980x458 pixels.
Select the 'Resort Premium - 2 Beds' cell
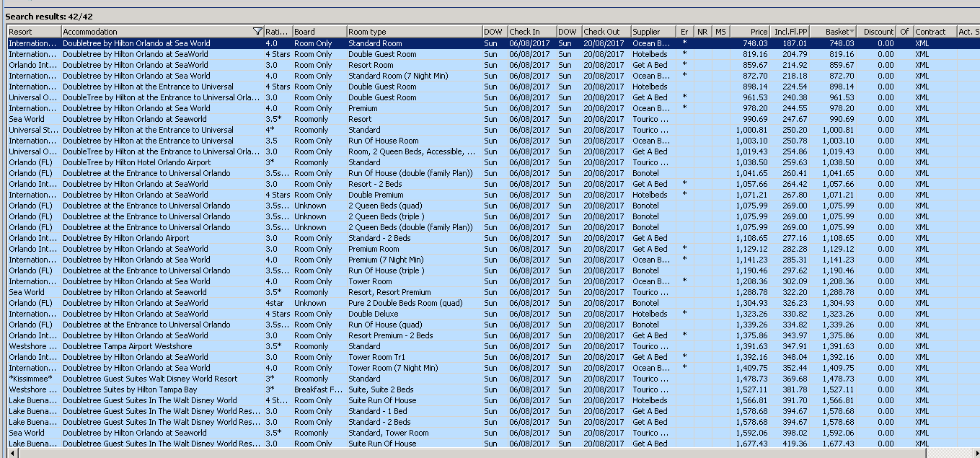414,335
